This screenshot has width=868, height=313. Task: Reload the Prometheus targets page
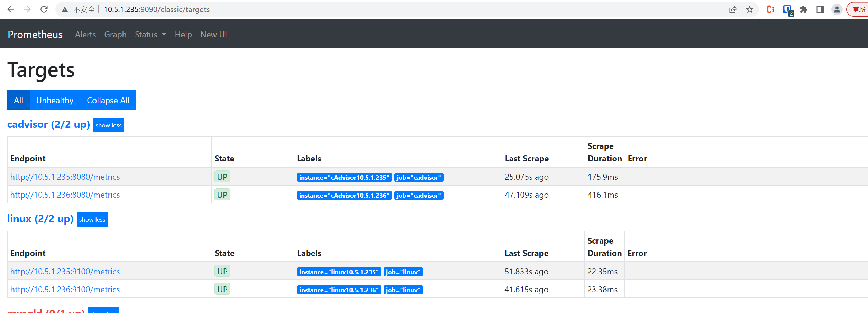click(44, 9)
